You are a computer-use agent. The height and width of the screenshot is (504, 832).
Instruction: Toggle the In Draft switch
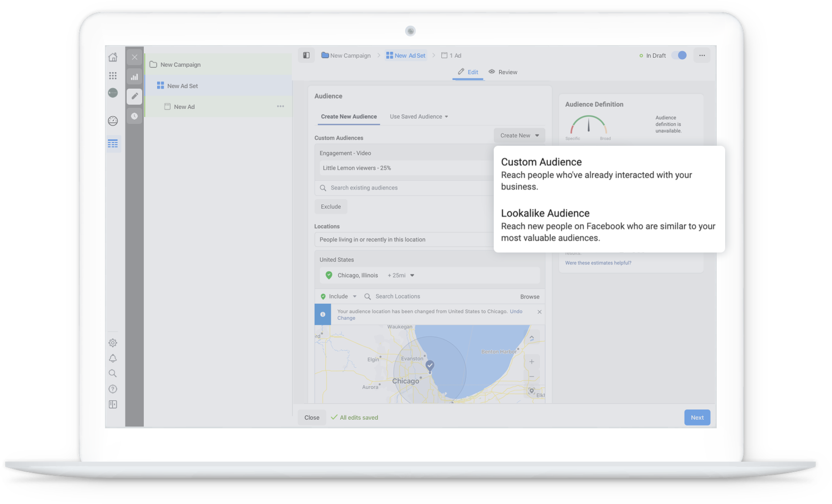pos(679,56)
